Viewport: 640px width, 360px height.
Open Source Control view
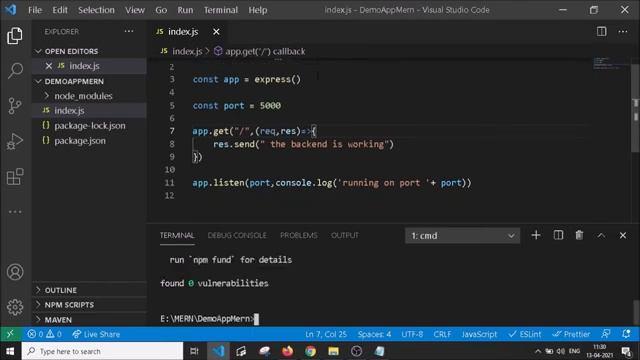click(x=15, y=106)
